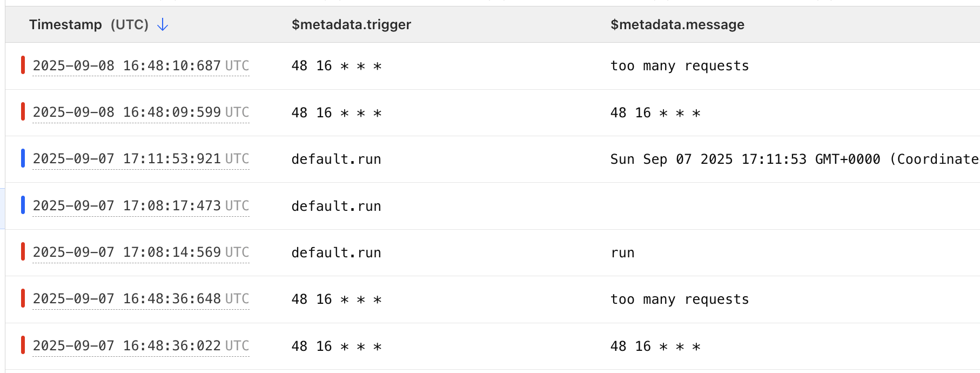Image resolution: width=980 pixels, height=373 pixels.
Task: Open log entry timestamped 2025-09-08 16:48:10:687
Action: [x=140, y=66]
